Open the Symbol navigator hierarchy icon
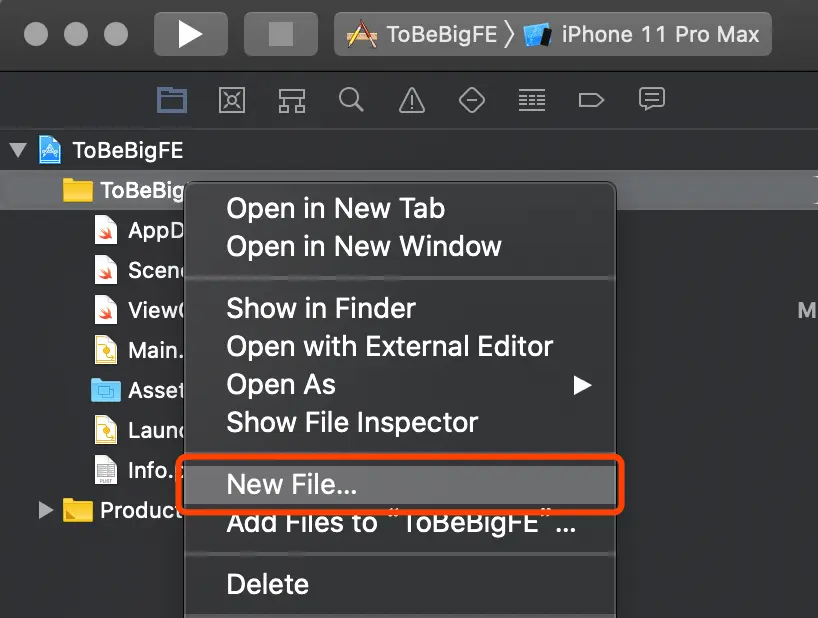This screenshot has width=818, height=618. coord(291,99)
